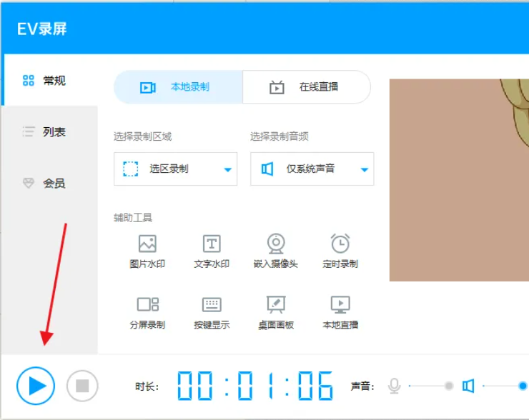This screenshot has width=529, height=420.
Task: Select the 嵌入摄像头 webcam embed tool
Action: 276,251
